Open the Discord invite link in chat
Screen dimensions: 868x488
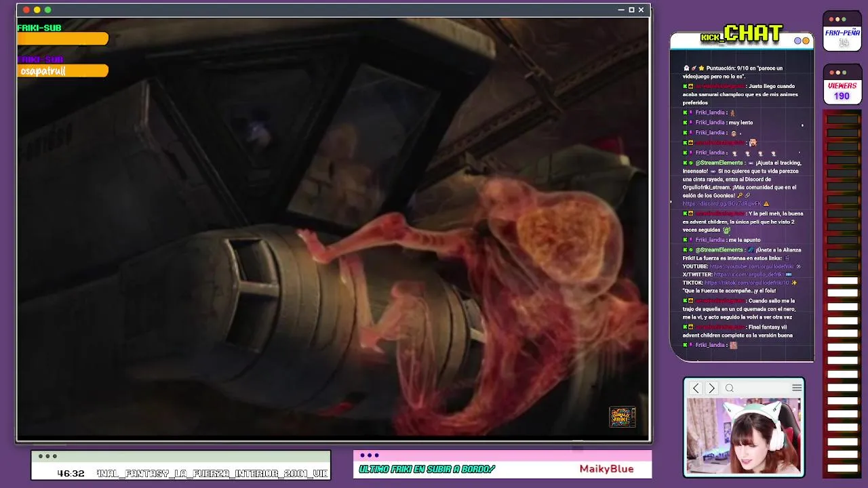pyautogui.click(x=722, y=203)
